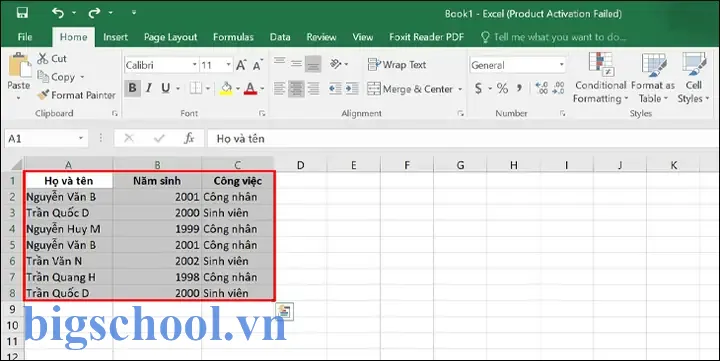Select the column D header
720x361 pixels.
[300, 165]
